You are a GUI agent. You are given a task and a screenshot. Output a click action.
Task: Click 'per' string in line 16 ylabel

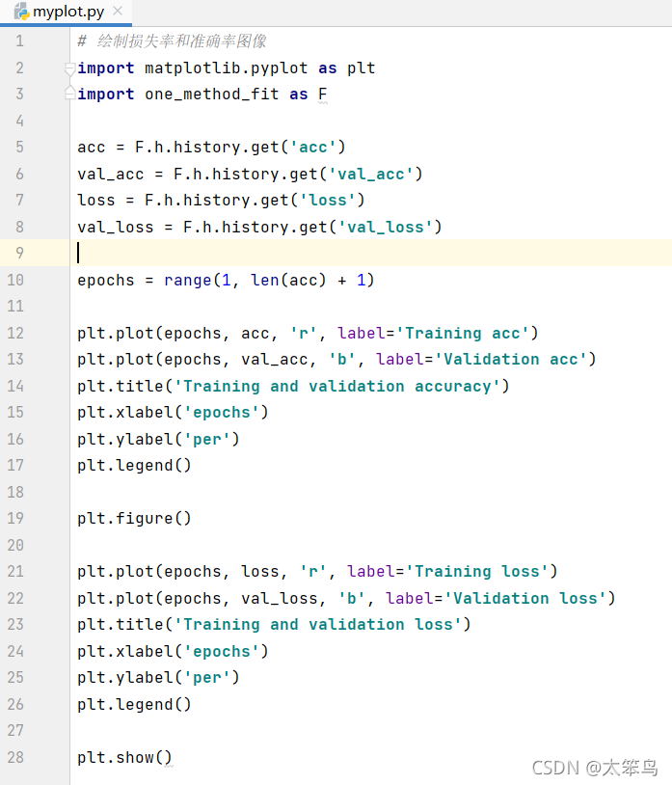(x=206, y=440)
